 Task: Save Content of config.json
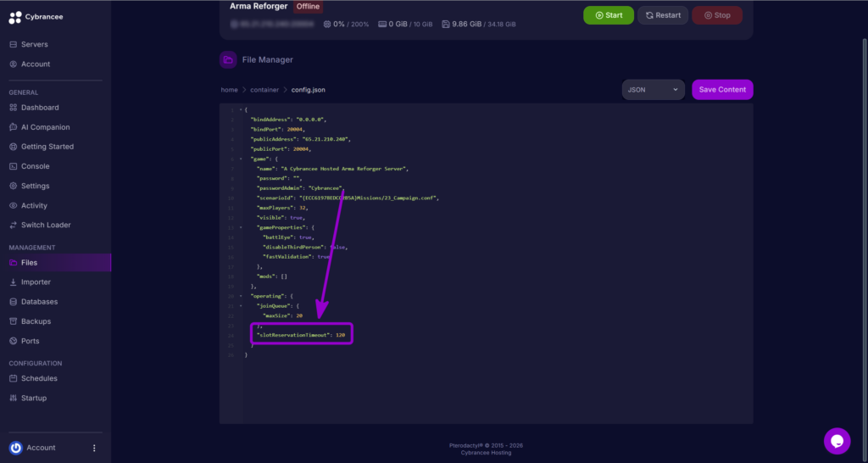pos(722,90)
